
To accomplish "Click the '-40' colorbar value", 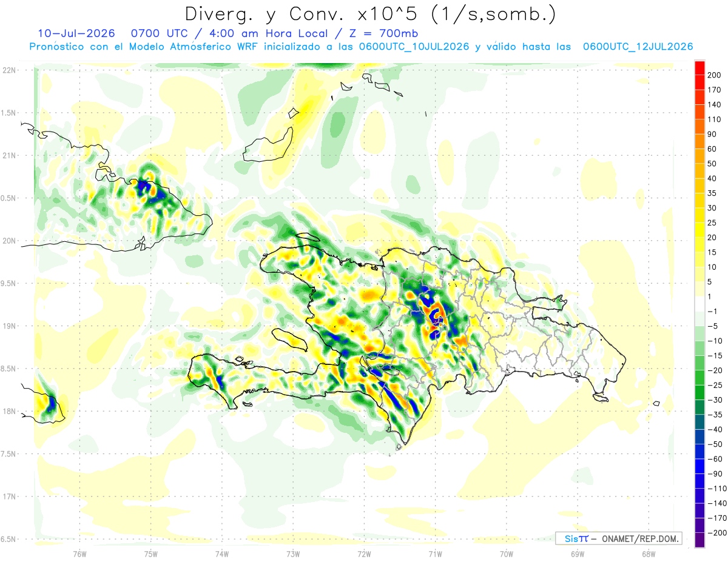I will (715, 429).
